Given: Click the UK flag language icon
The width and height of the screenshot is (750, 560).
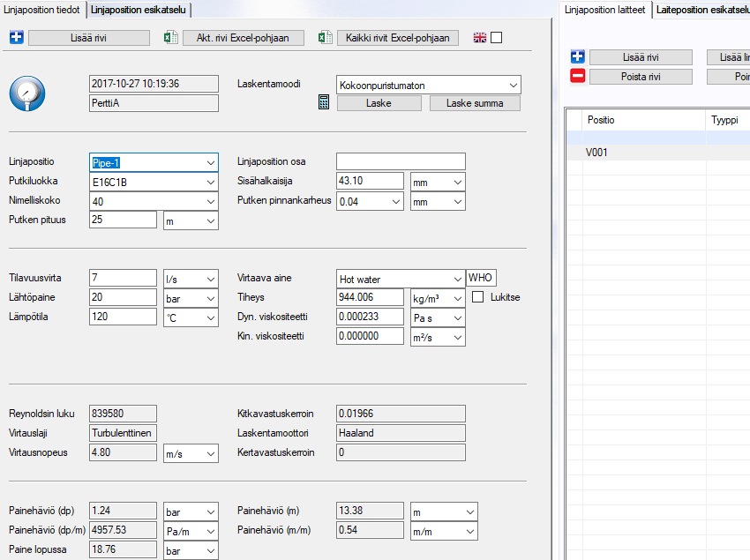Looking at the screenshot, I should (480, 38).
